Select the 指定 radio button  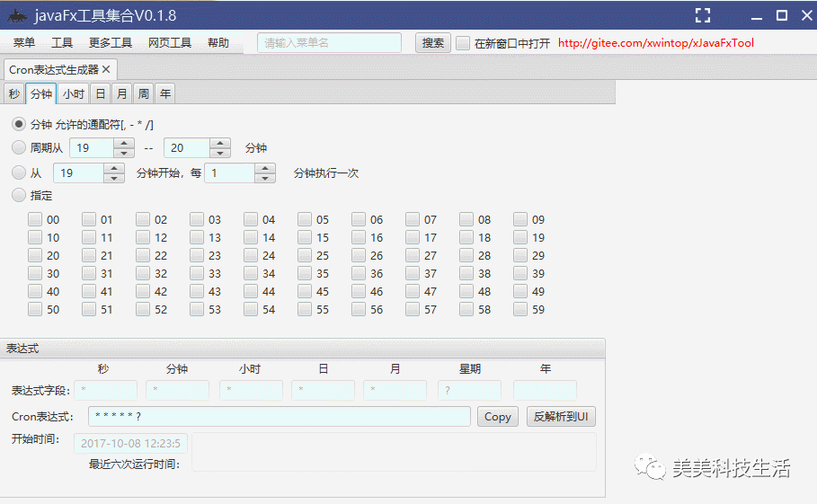coord(19,195)
